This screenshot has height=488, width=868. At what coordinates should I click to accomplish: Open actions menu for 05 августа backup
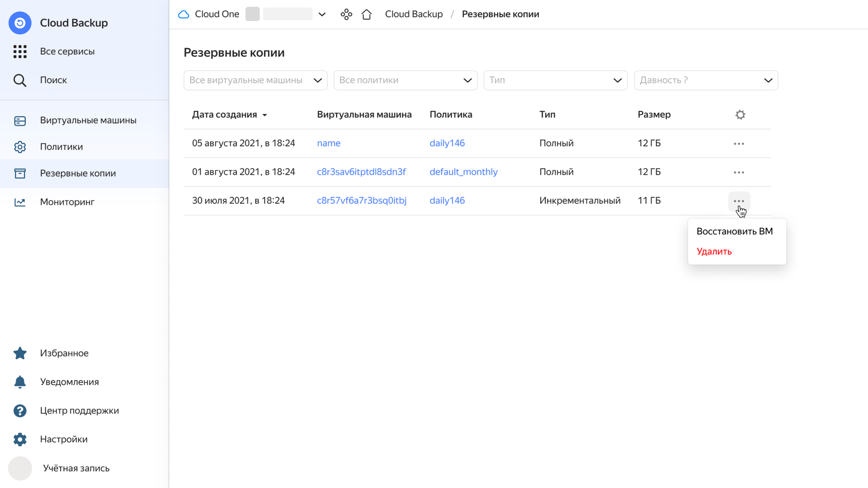(x=739, y=144)
